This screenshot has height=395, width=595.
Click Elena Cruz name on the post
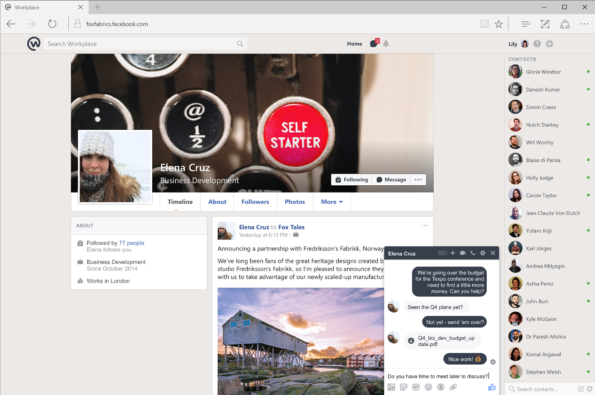coord(254,227)
